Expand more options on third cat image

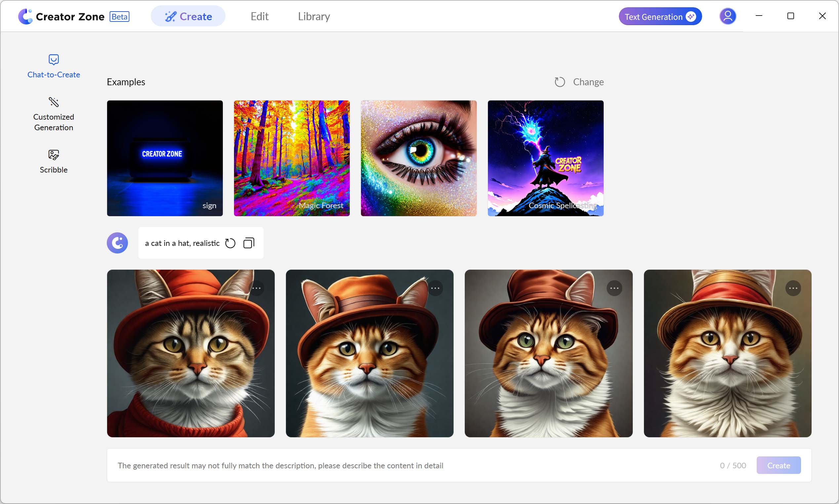click(x=614, y=288)
